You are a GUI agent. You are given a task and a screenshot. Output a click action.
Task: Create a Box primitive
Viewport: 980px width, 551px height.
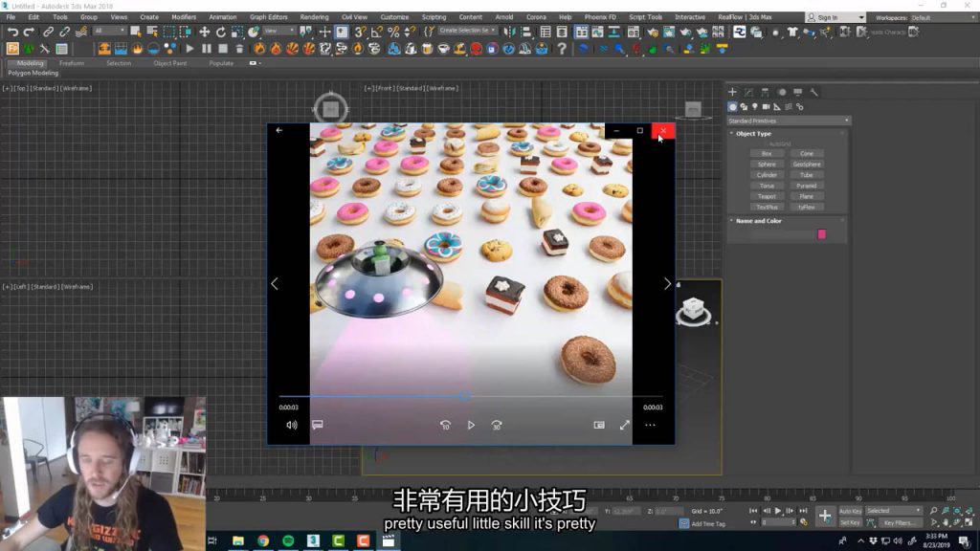[767, 154]
